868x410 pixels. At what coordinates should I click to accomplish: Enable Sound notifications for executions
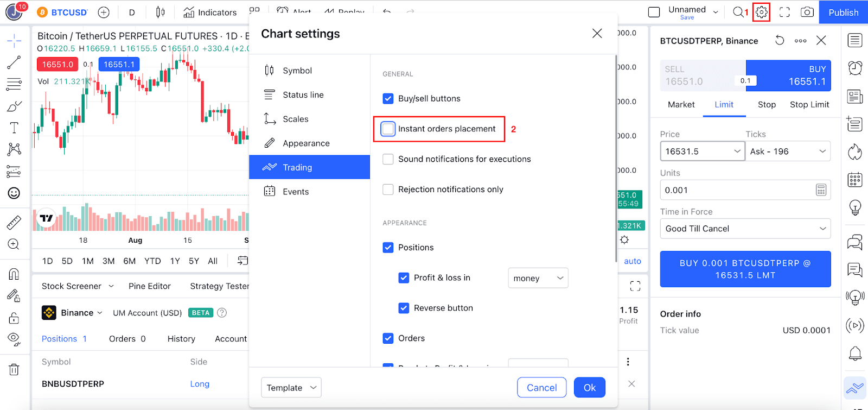388,159
